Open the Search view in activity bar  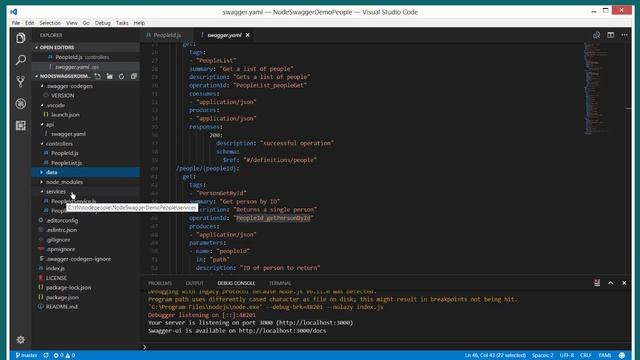tap(20, 60)
